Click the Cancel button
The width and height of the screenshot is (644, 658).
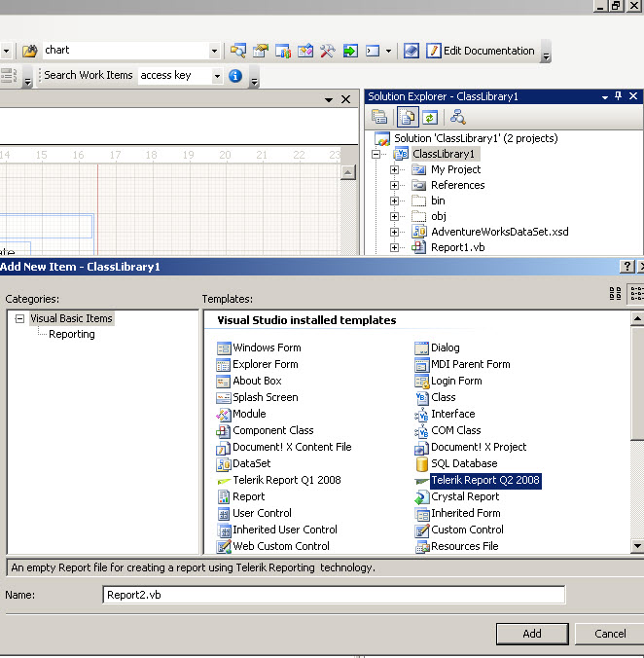point(610,634)
